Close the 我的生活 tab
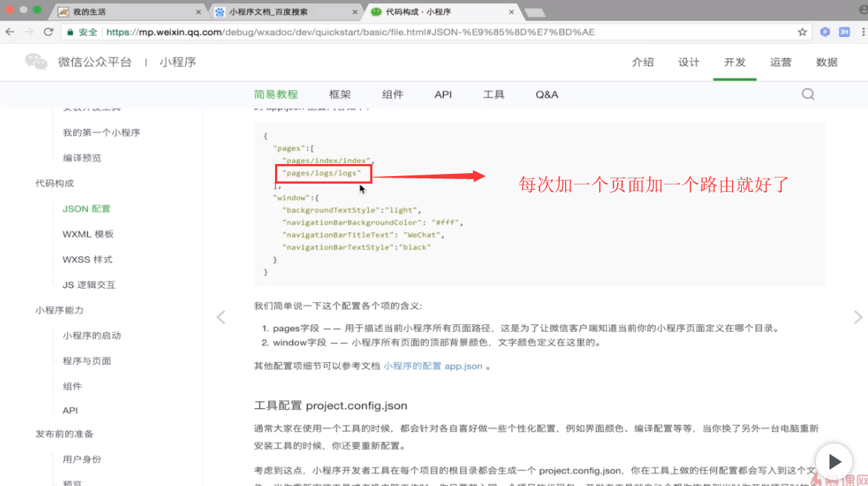868x486 pixels. coord(199,11)
